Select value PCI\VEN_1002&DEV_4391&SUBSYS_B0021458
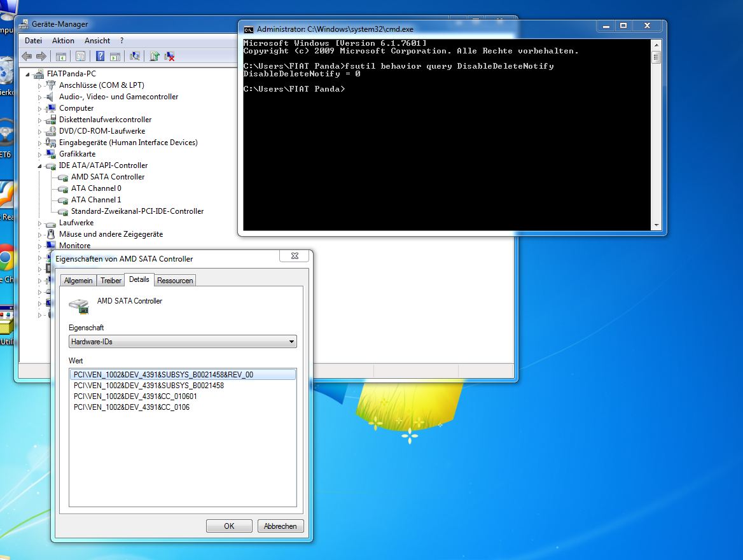 [149, 386]
